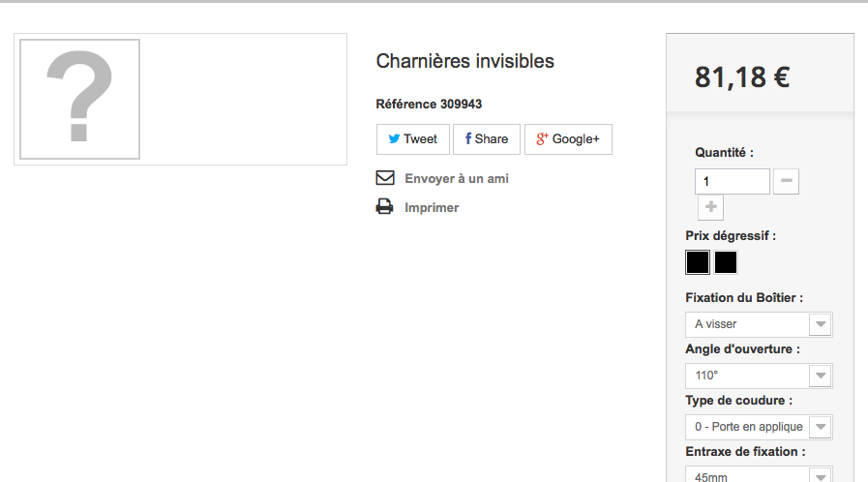This screenshot has height=482, width=868.
Task: Select the first black color swatch
Action: (x=698, y=262)
